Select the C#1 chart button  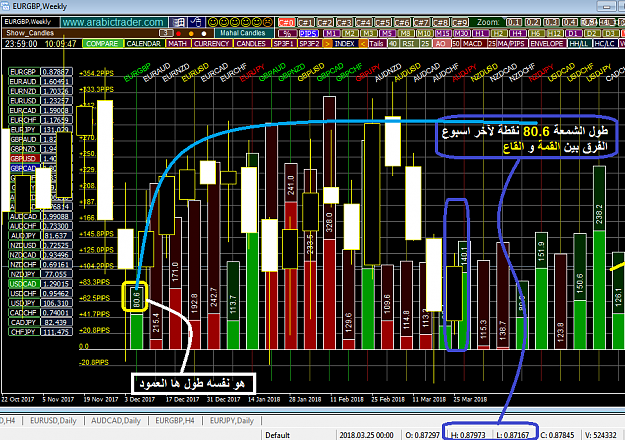tap(306, 22)
